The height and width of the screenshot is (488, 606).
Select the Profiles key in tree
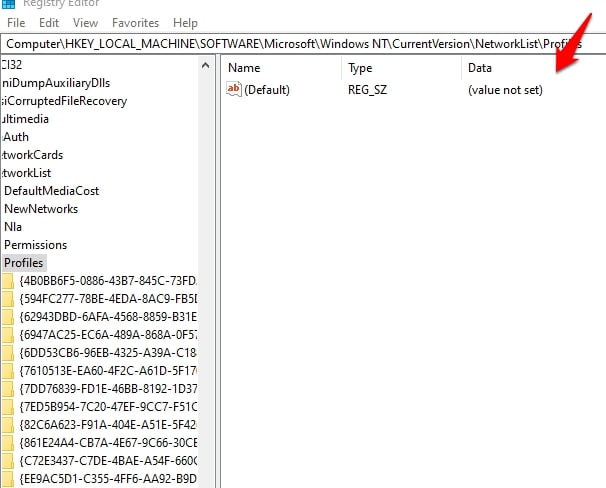(24, 263)
